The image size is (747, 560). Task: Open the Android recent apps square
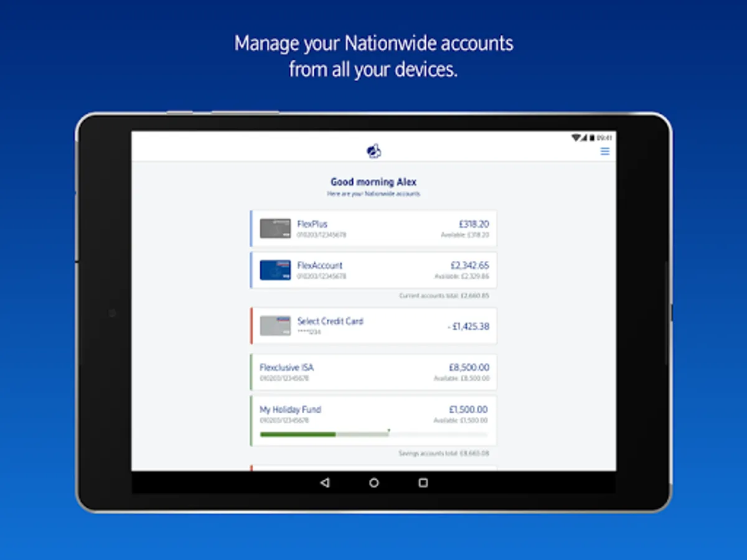[423, 482]
